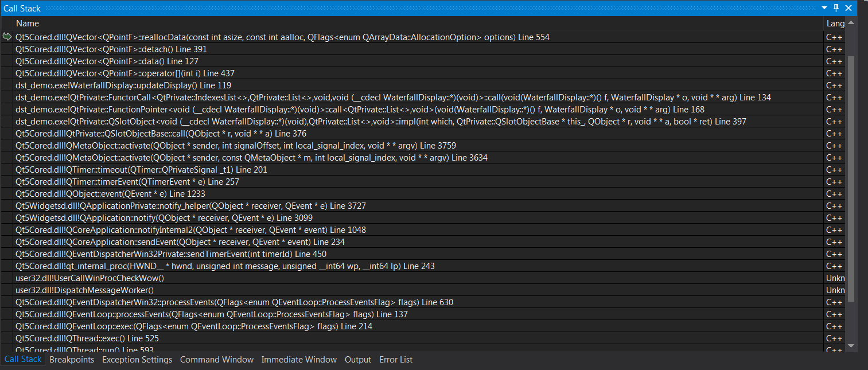This screenshot has height=370, width=868.
Task: Select the QVector<QPointF>::detach() Line 391 frame
Action: 111,49
